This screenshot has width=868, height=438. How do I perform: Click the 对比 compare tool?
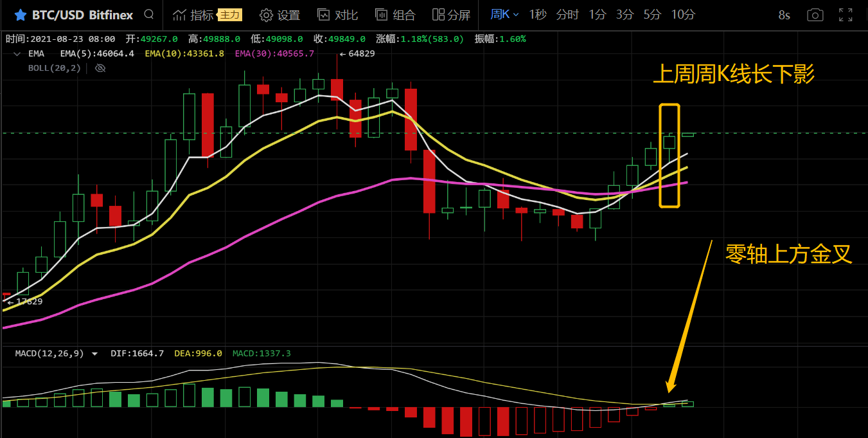pyautogui.click(x=338, y=15)
